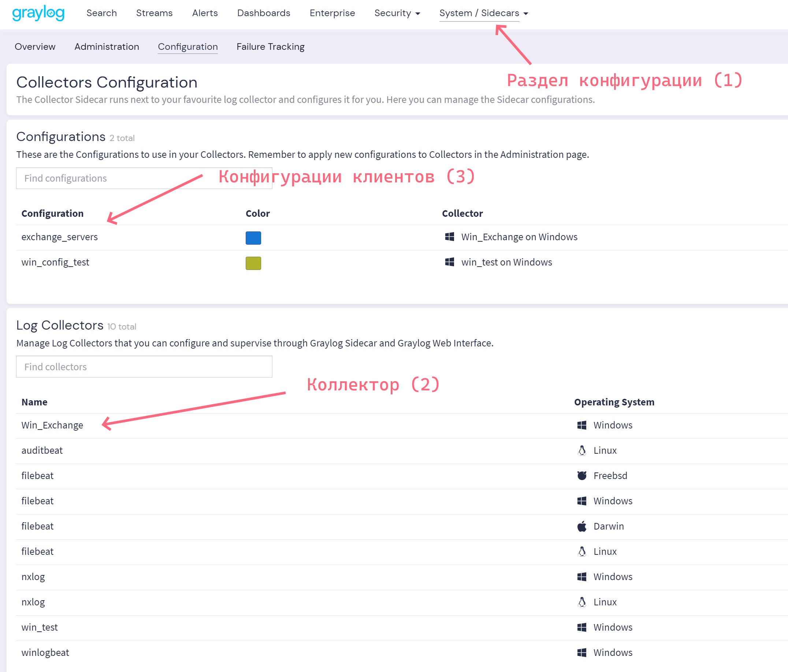Click Linux penguin icon in nxlog row
The image size is (788, 672).
point(581,602)
